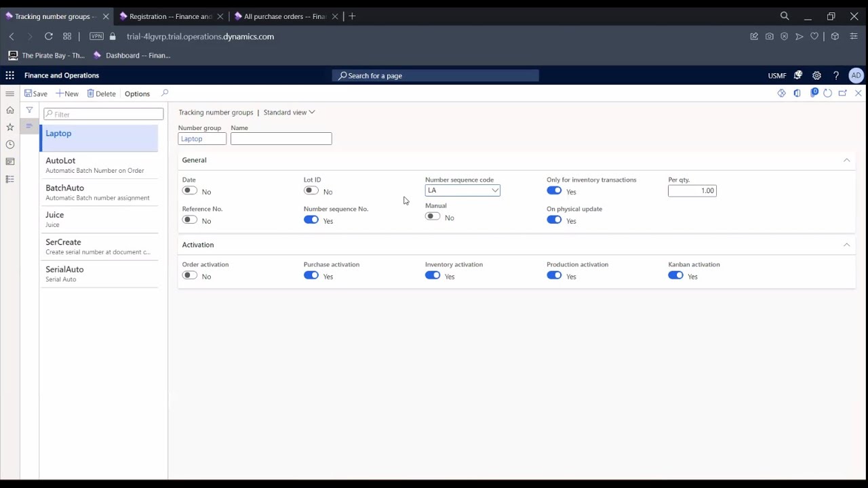Open the Help question mark icon
The image size is (868, 488).
pos(836,75)
